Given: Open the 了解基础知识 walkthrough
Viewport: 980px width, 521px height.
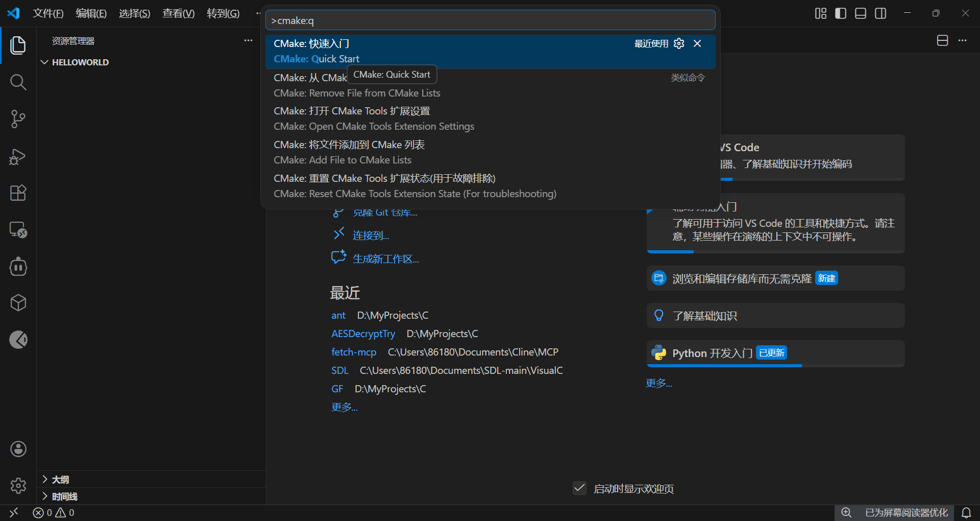Looking at the screenshot, I should [x=776, y=315].
